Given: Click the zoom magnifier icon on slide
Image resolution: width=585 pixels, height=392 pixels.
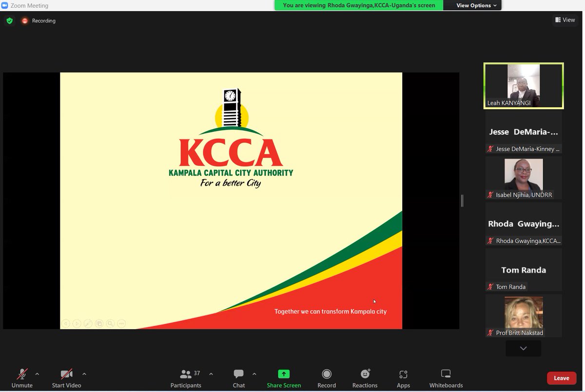Looking at the screenshot, I should 111,323.
